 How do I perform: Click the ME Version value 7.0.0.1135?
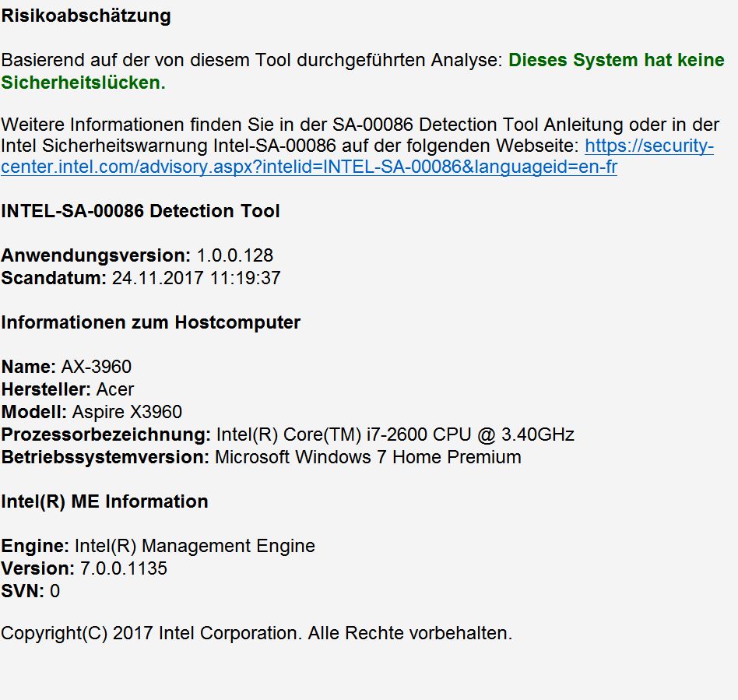pyautogui.click(x=124, y=568)
